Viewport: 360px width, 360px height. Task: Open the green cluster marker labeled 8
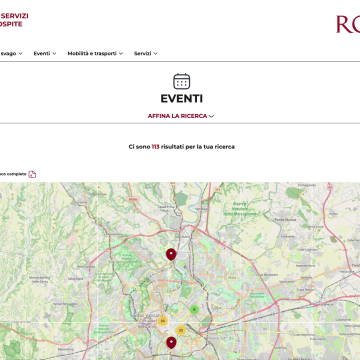coord(194,310)
